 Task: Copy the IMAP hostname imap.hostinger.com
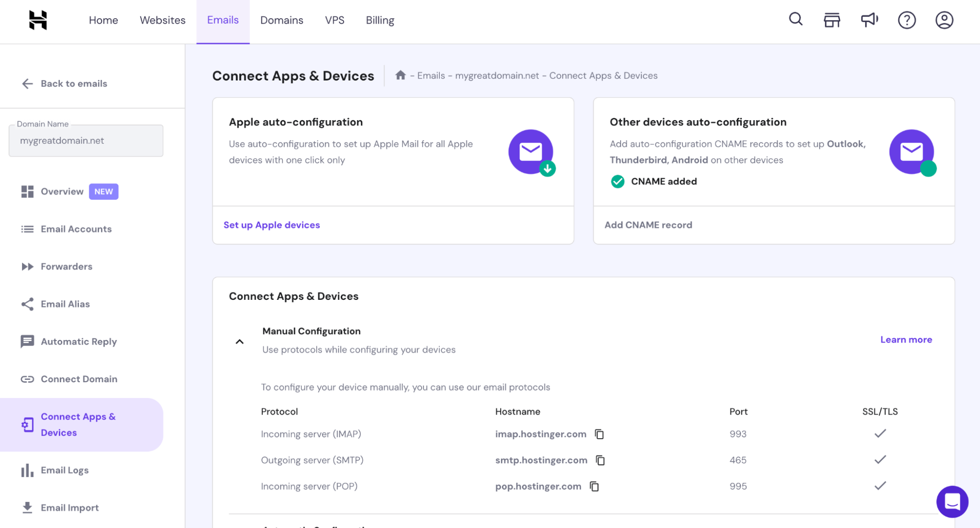599,434
